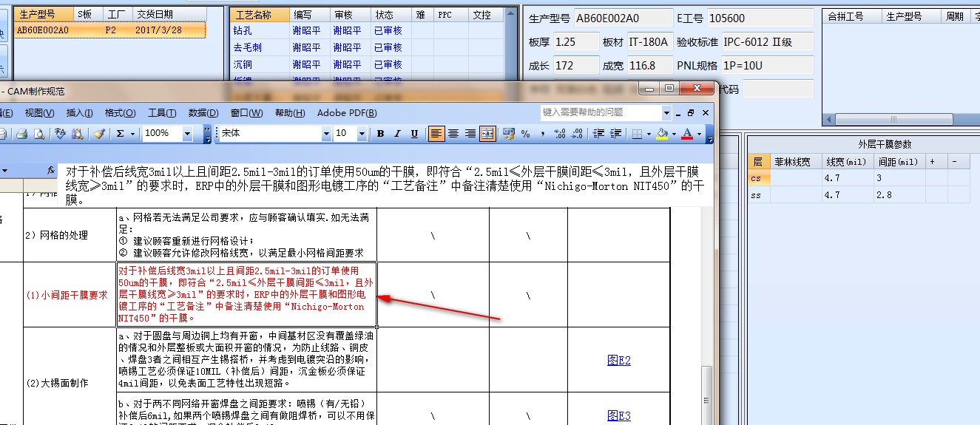
Task: Click the Print icon in Excel toolbar
Action: pos(22,134)
